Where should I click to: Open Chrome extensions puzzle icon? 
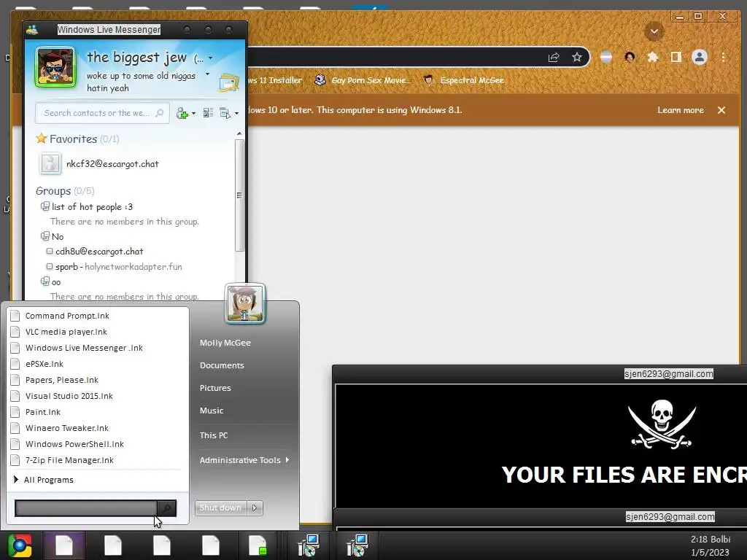(x=653, y=58)
